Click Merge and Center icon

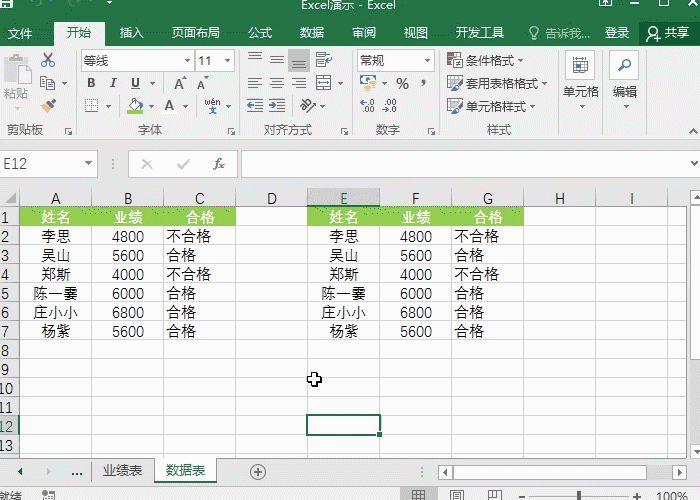[324, 83]
